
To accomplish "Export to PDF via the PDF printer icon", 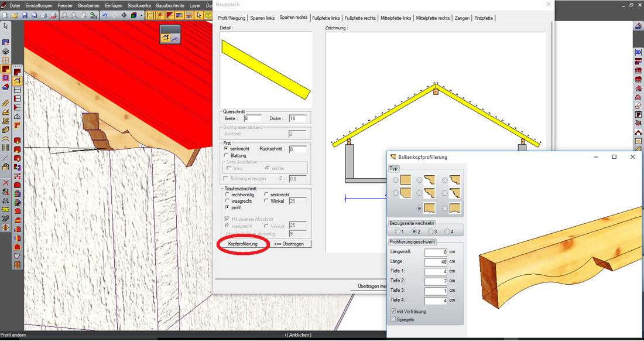I will 53,15.
